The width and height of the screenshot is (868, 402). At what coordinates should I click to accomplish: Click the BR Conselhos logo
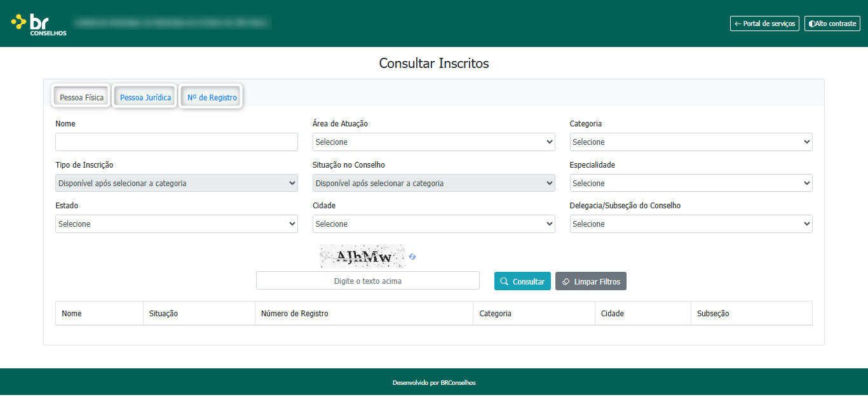pyautogui.click(x=39, y=24)
